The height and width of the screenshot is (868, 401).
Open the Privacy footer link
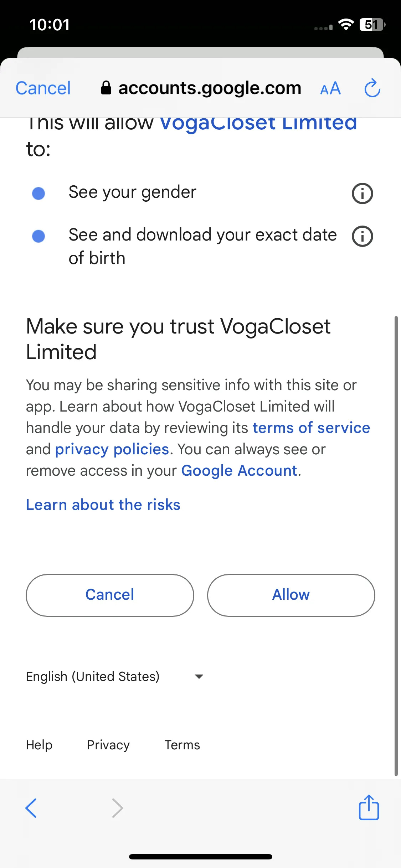108,745
